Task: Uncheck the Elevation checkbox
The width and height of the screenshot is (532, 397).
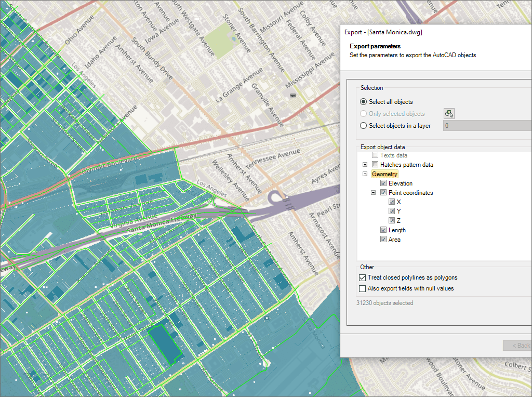Action: pos(383,183)
